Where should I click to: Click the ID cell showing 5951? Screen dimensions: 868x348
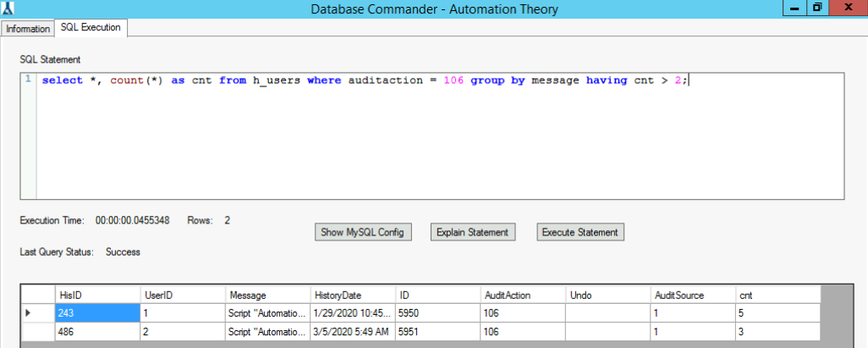[437, 332]
